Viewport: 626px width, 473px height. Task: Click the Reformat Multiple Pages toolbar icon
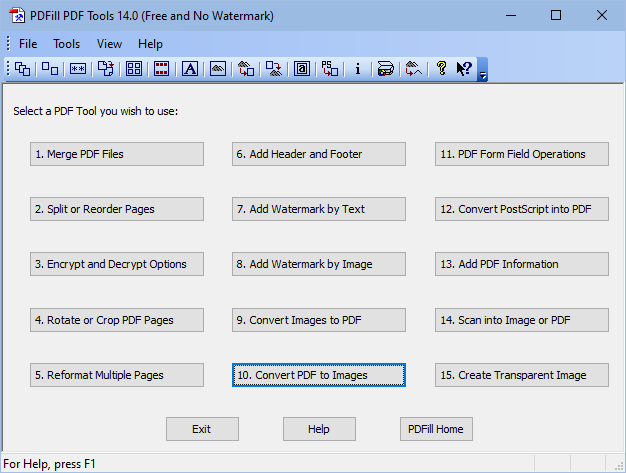(x=134, y=69)
